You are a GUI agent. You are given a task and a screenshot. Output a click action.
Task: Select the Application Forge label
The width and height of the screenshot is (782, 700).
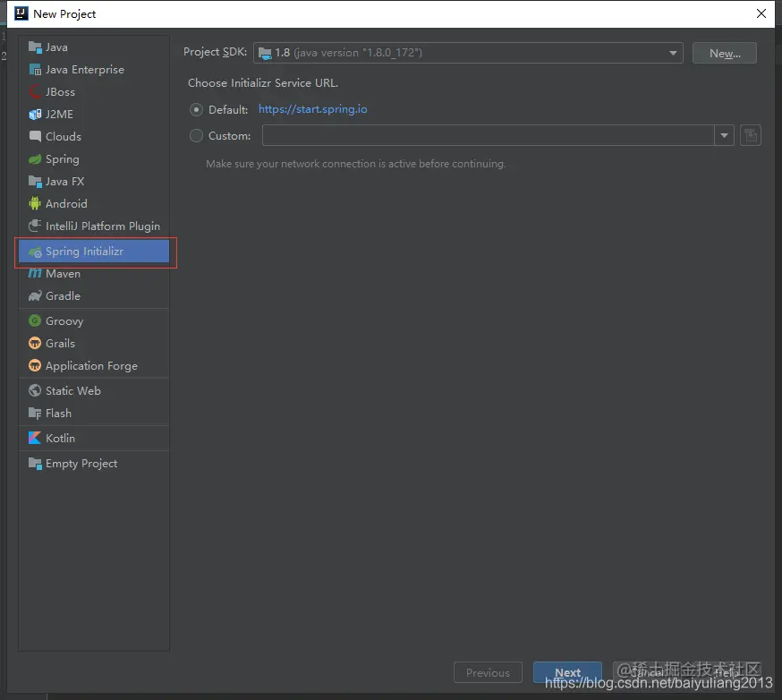92,366
